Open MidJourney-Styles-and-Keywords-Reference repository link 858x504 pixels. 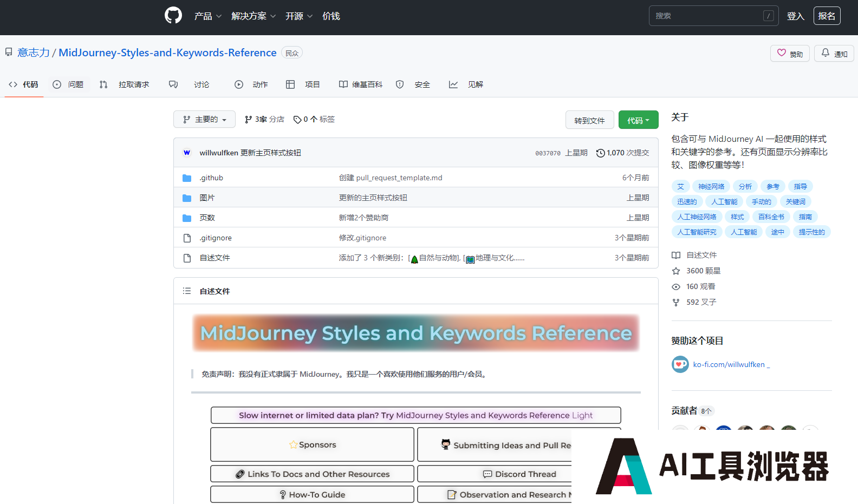click(x=167, y=53)
